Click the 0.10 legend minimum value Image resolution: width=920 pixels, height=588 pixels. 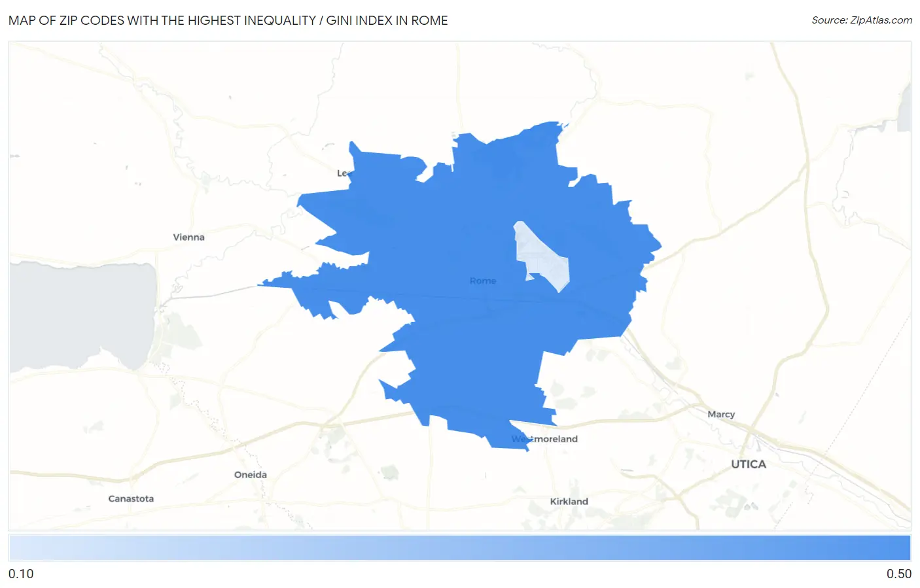click(21, 574)
